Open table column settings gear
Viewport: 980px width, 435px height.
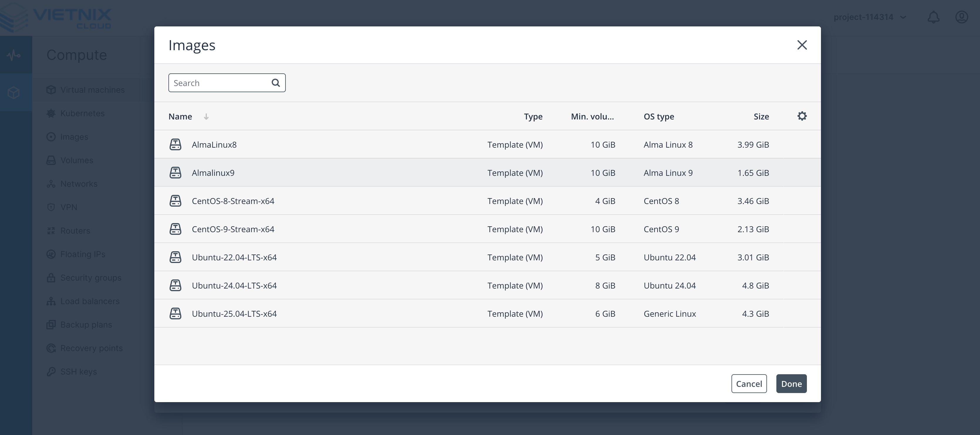802,116
